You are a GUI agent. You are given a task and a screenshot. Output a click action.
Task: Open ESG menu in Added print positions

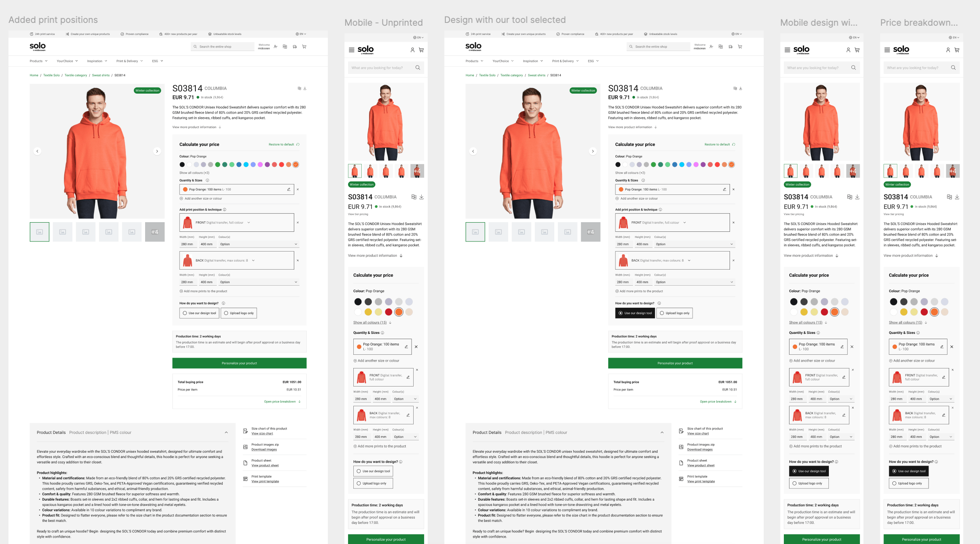pyautogui.click(x=158, y=61)
